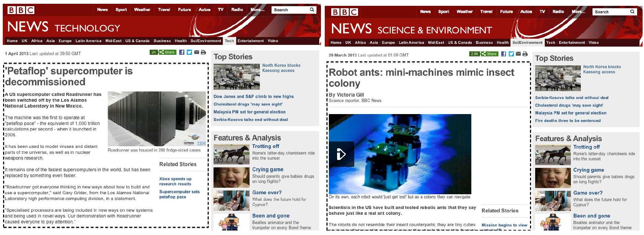The width and height of the screenshot is (644, 235).
Task: Open 'Supercomputer sets petaflop pace' related story
Action: point(180,194)
